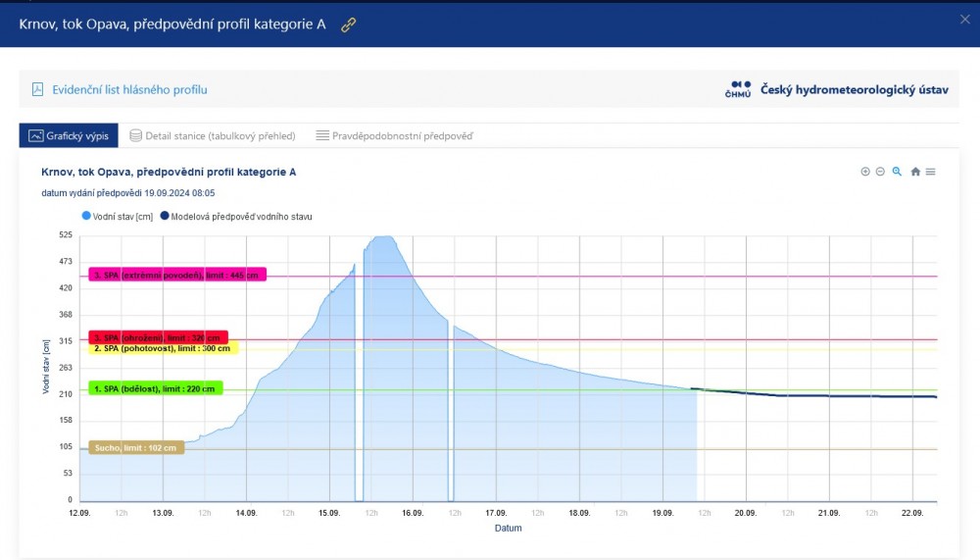The height and width of the screenshot is (560, 980).
Task: Reset chart zoom with home icon
Action: pos(915,172)
